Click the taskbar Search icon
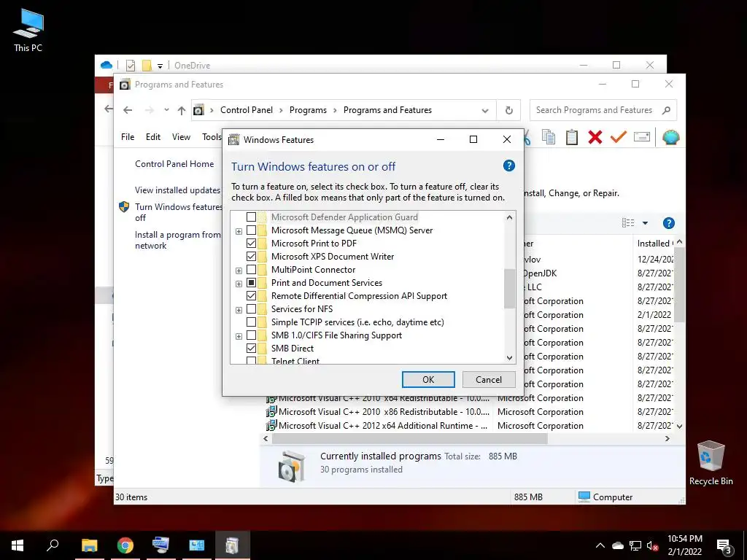 click(53, 545)
